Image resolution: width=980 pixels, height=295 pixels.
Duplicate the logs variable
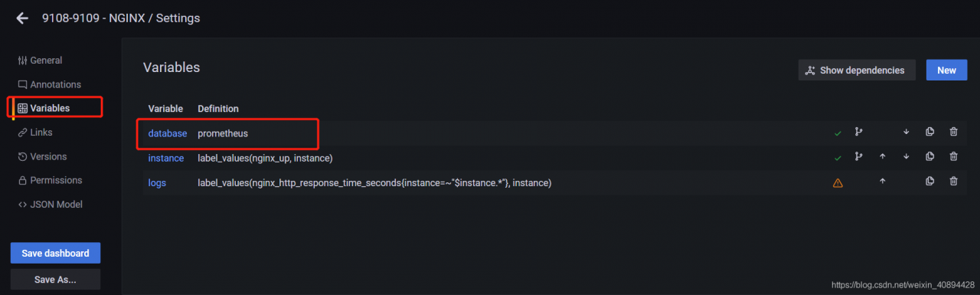[929, 182]
